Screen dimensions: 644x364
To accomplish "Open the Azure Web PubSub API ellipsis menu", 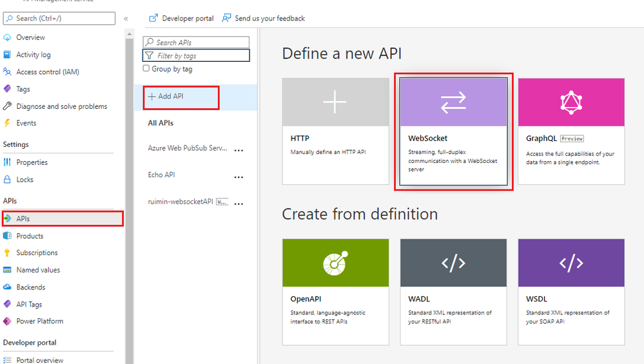I will (x=239, y=150).
